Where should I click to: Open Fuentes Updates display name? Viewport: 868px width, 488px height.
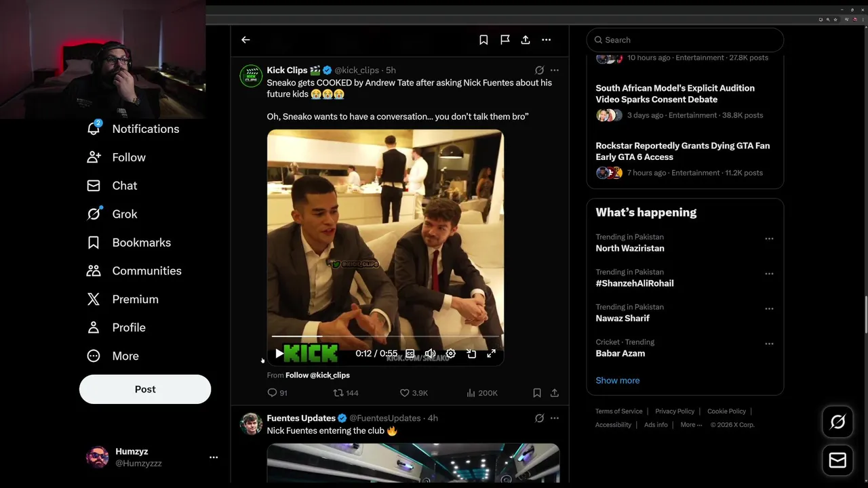[x=301, y=418]
